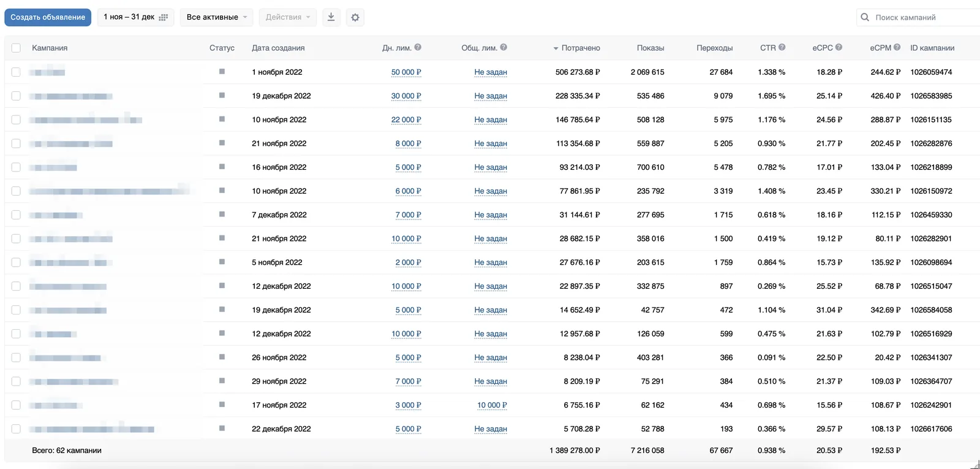Click status icon for campaign 1026282901
Image resolution: width=980 pixels, height=469 pixels.
click(x=222, y=238)
